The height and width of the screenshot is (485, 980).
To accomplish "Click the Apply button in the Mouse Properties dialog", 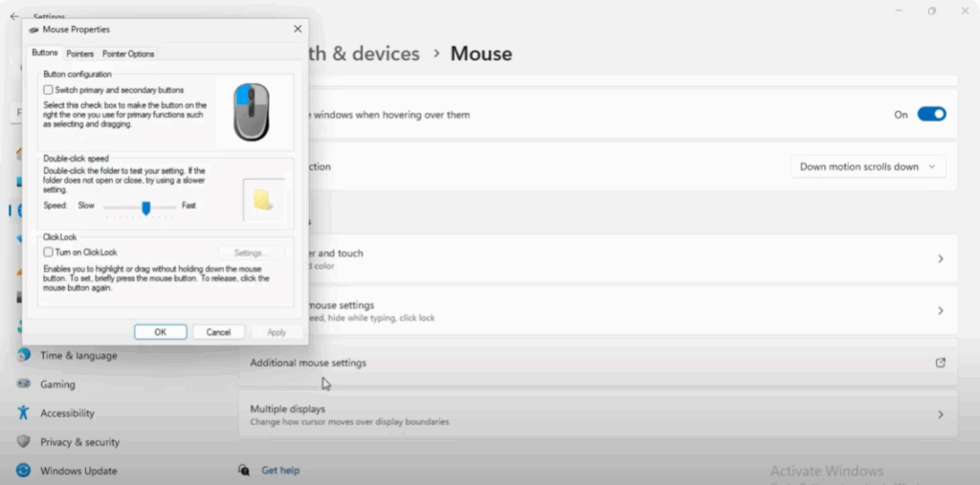I will pos(277,332).
